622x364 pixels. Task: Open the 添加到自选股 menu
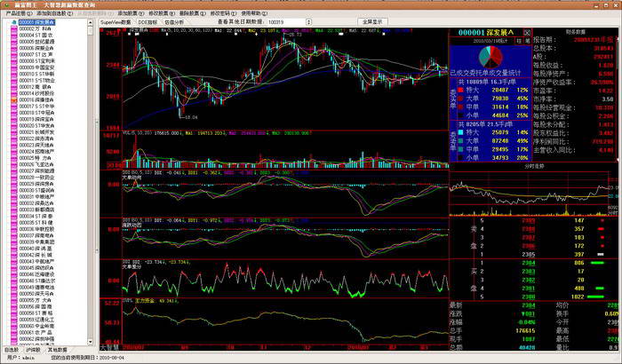point(55,13)
